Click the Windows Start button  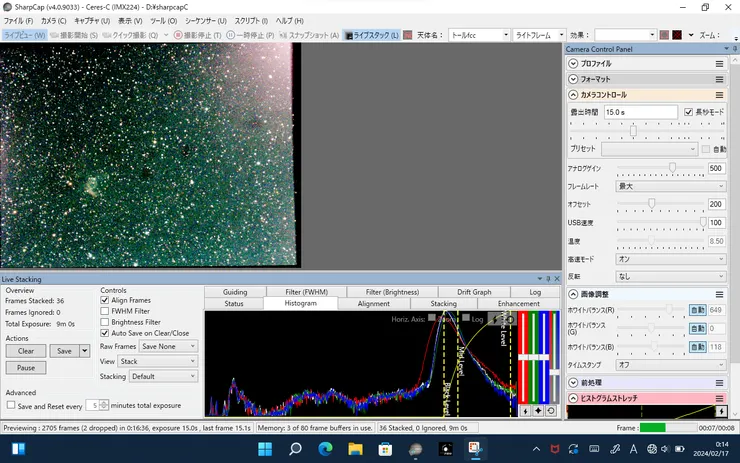tap(265, 449)
